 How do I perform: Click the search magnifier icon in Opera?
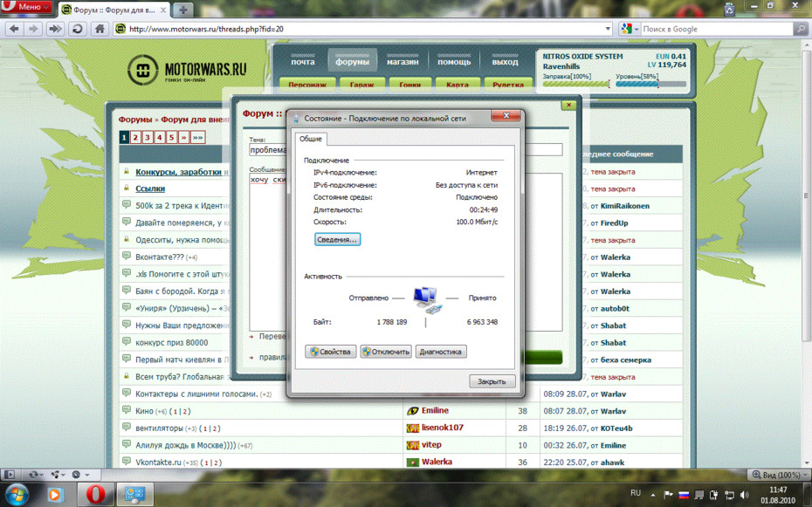point(801,29)
